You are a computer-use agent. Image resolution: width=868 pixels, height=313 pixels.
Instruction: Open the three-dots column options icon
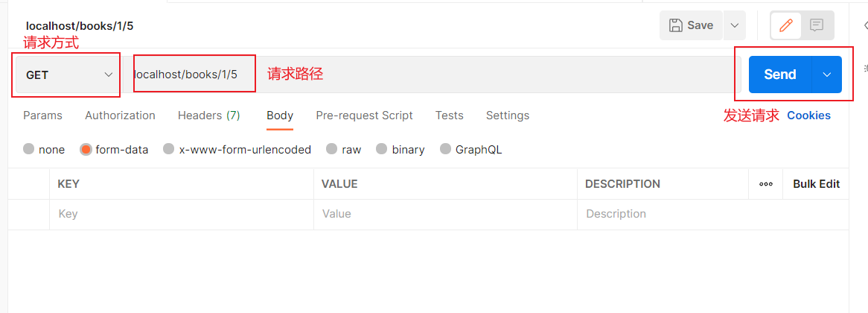[x=765, y=185]
